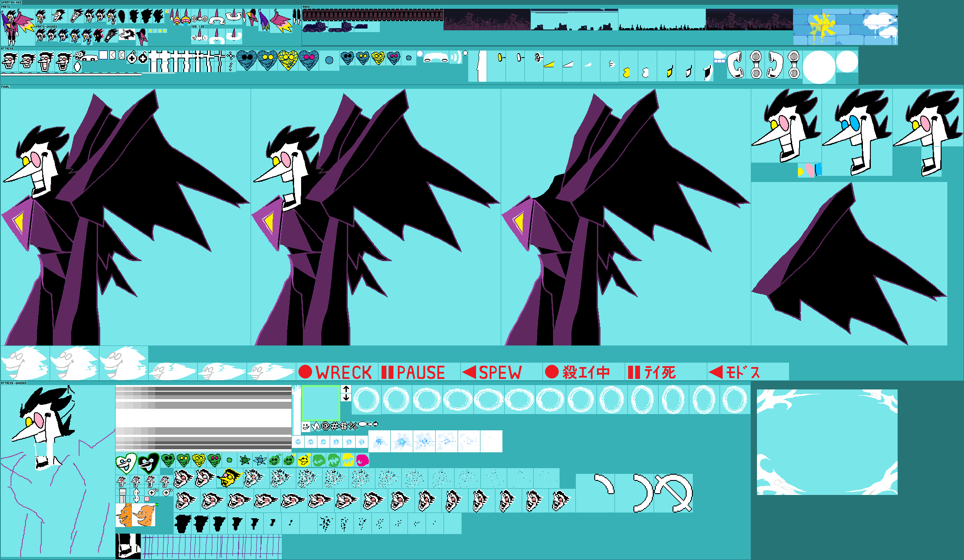The width and height of the screenshot is (964, 560).
Task: Click the small smiley face glyph
Action: pyautogui.click(x=306, y=426)
